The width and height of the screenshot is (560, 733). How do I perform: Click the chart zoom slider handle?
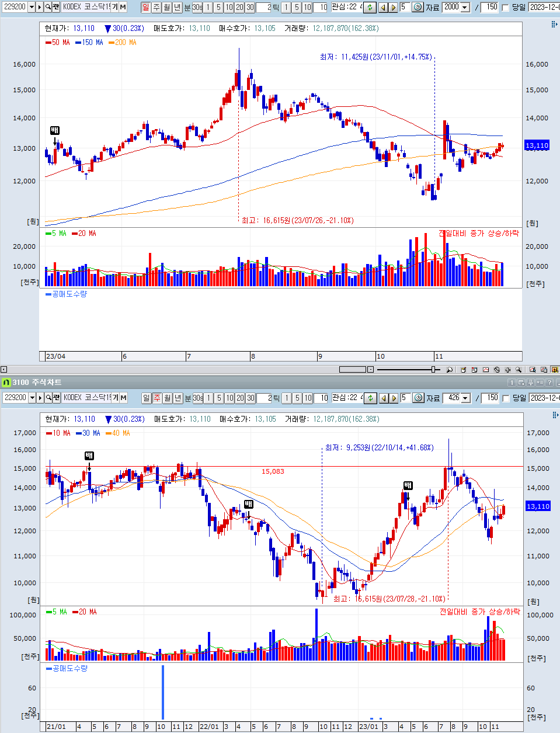[x=433, y=369]
